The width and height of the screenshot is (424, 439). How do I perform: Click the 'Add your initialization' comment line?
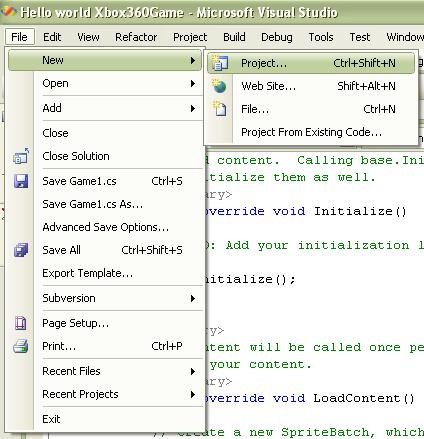tap(315, 246)
